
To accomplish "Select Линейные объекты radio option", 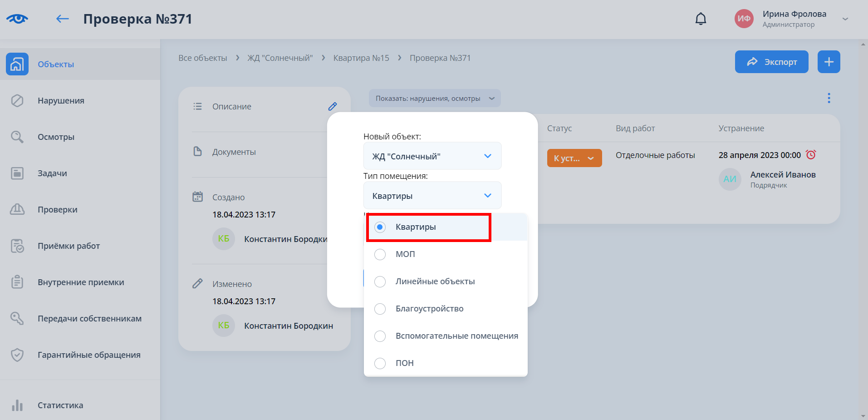I will (x=380, y=282).
